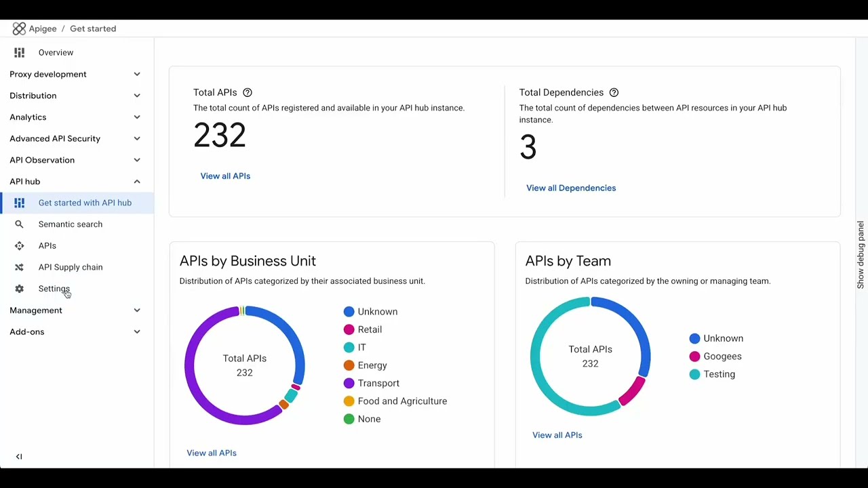The width and height of the screenshot is (868, 488).
Task: Click the APIs by Business Unit heading
Action: [x=248, y=261]
